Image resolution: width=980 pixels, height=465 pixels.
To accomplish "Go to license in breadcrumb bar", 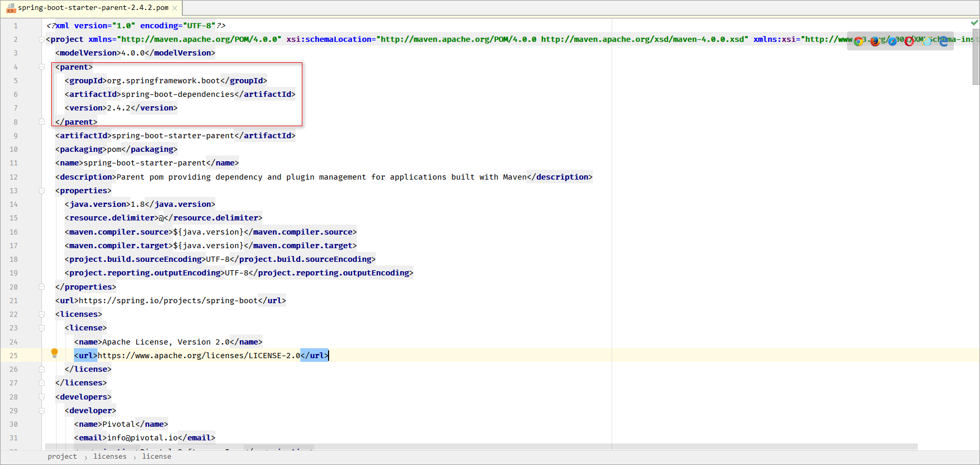I will point(157,457).
